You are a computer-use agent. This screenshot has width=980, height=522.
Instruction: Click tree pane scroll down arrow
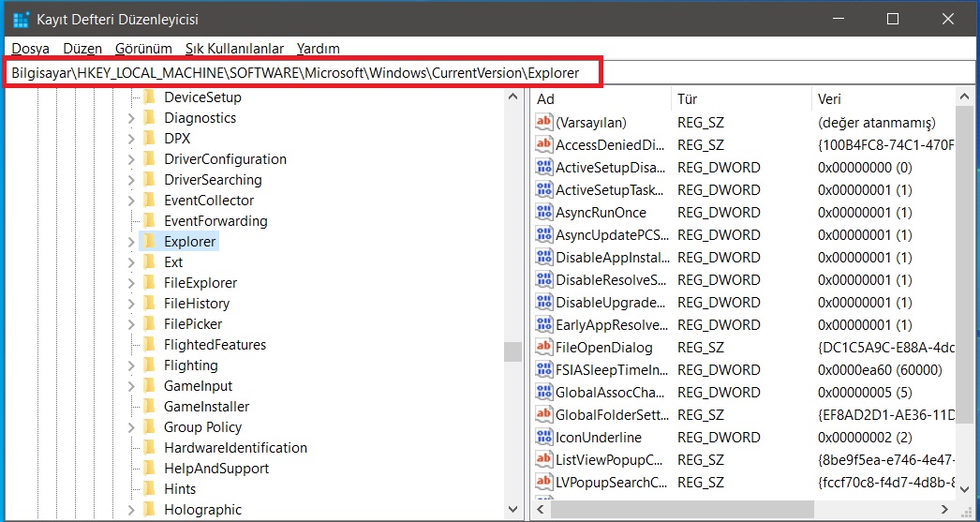[x=513, y=510]
